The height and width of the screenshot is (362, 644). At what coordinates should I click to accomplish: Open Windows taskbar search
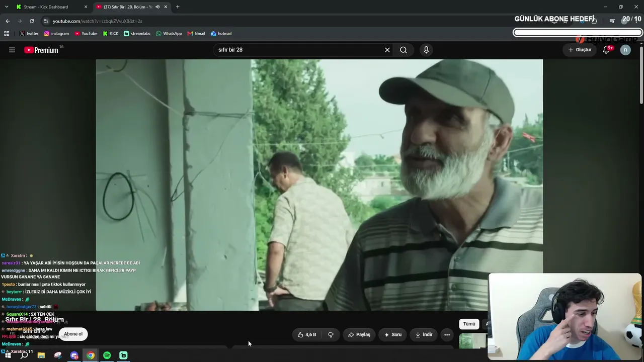24,355
